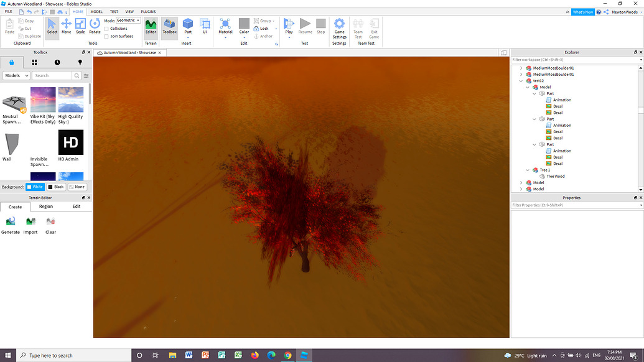Start the Play test

[x=289, y=26]
